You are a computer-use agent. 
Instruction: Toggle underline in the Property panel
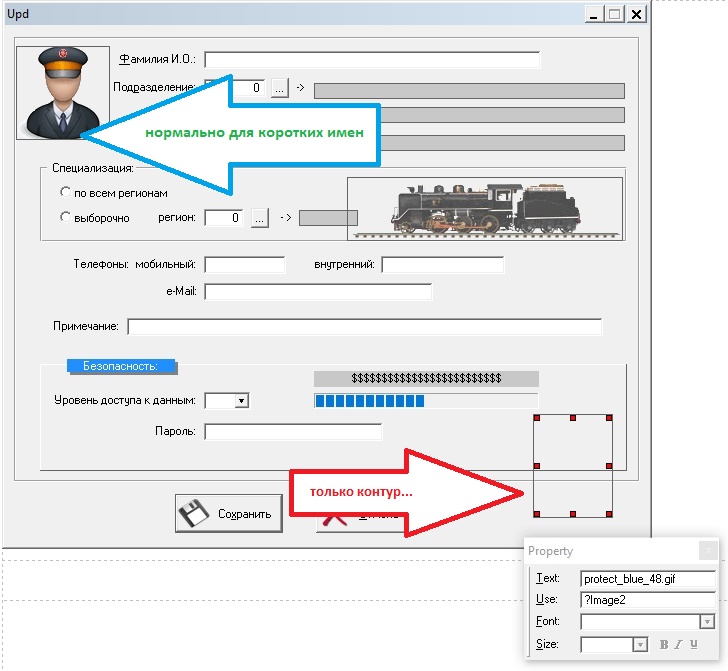tap(693, 645)
